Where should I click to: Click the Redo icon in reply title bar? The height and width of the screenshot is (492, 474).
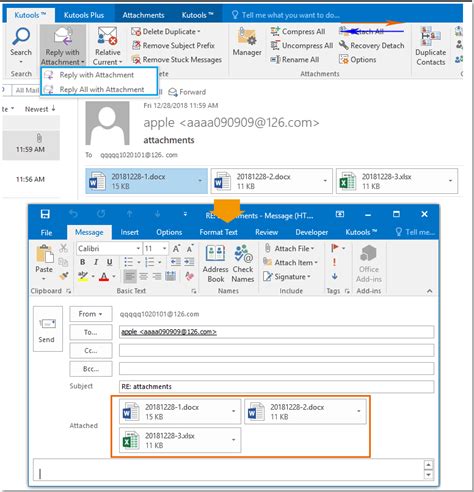click(x=101, y=214)
